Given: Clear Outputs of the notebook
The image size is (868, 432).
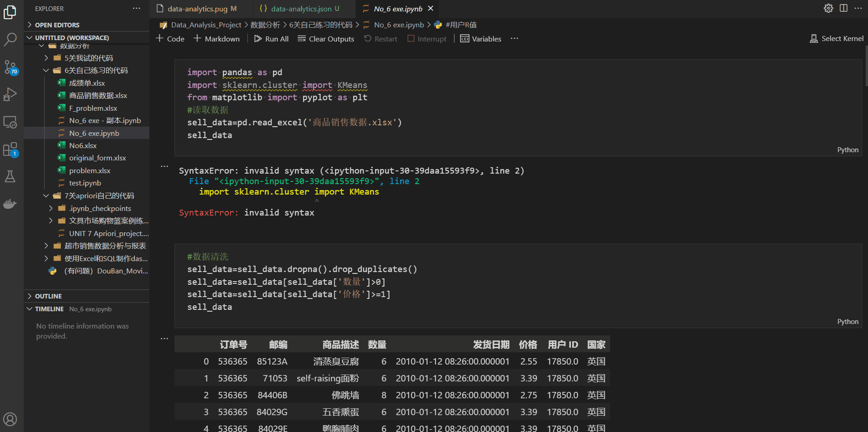Looking at the screenshot, I should [x=326, y=39].
